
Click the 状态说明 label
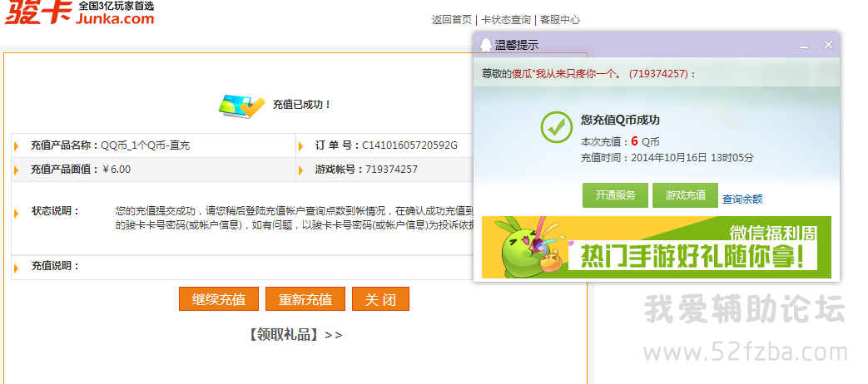point(56,211)
